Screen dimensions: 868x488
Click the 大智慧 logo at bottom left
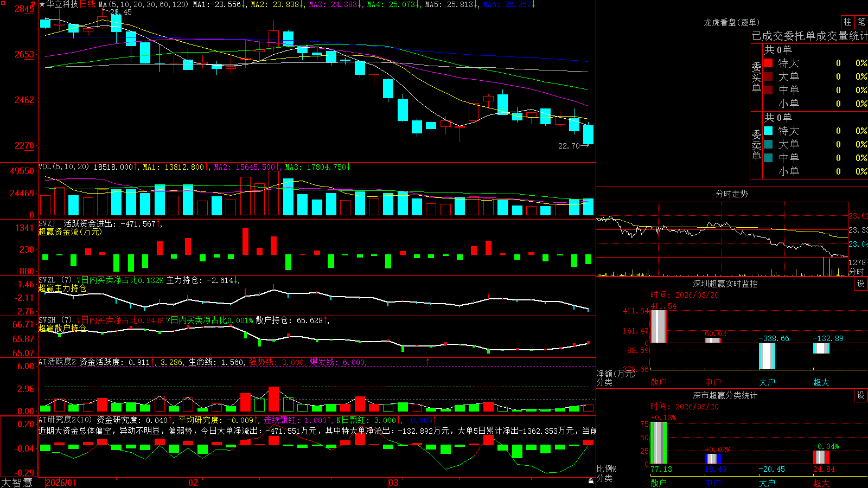[x=17, y=482]
